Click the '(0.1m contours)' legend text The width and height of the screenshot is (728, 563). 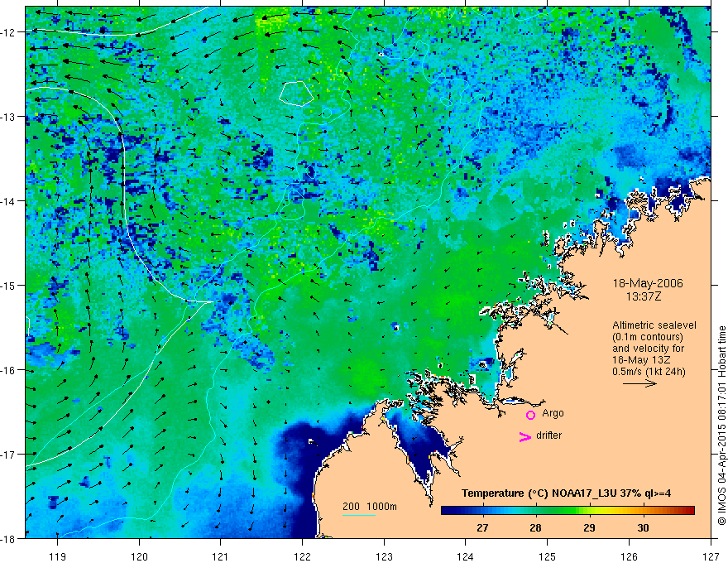pos(648,337)
